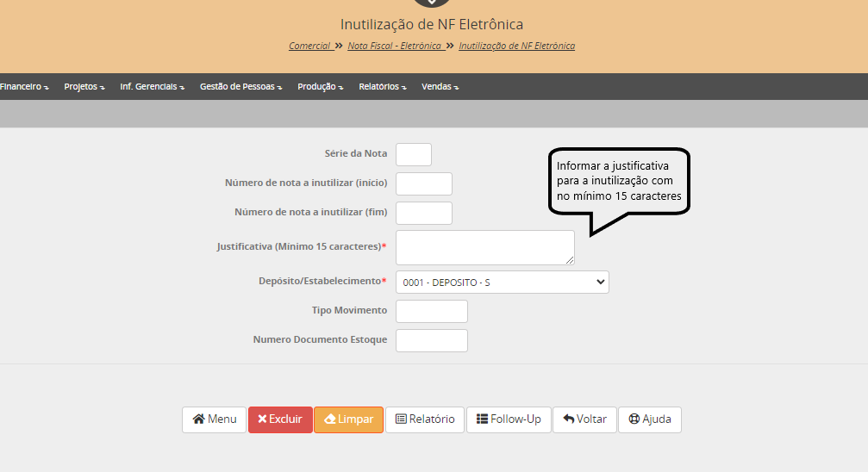
Task: Open the Produção menu
Action: 320,87
